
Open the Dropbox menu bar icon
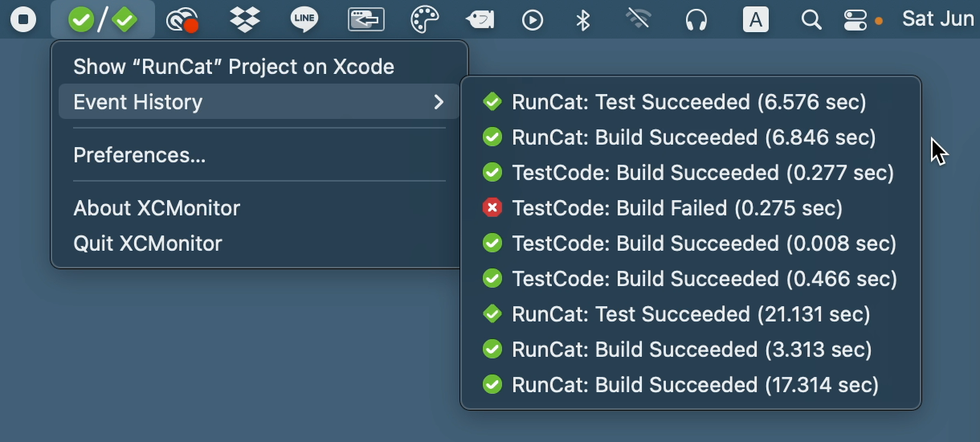(244, 19)
